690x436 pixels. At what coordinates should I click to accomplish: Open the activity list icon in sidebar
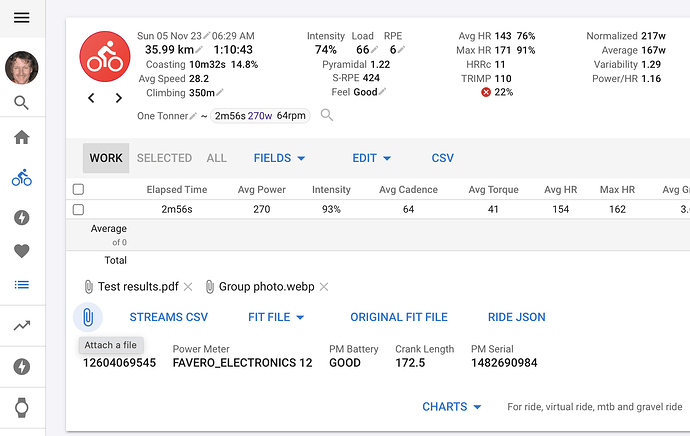tap(22, 285)
